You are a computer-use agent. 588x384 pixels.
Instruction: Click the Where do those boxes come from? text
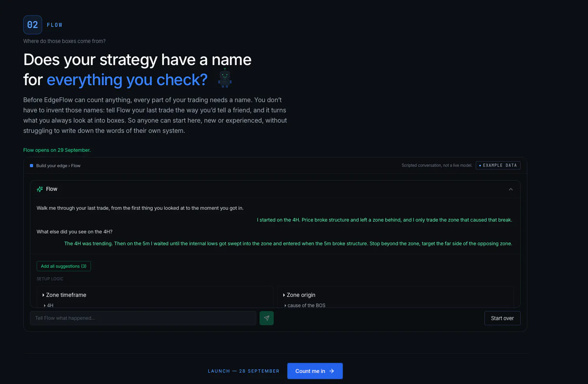[x=64, y=41]
